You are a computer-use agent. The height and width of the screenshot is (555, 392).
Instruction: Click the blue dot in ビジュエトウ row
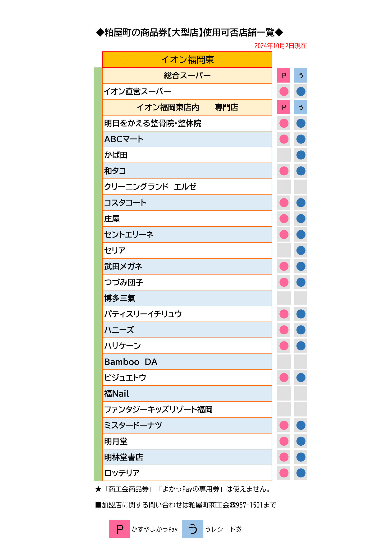(301, 378)
